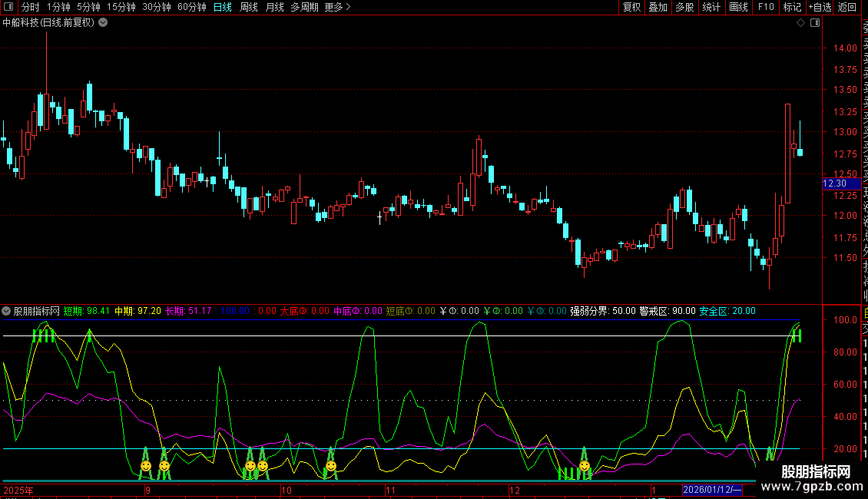868x499 pixels.
Task: Open the 叠加 overlay option
Action: [658, 7]
